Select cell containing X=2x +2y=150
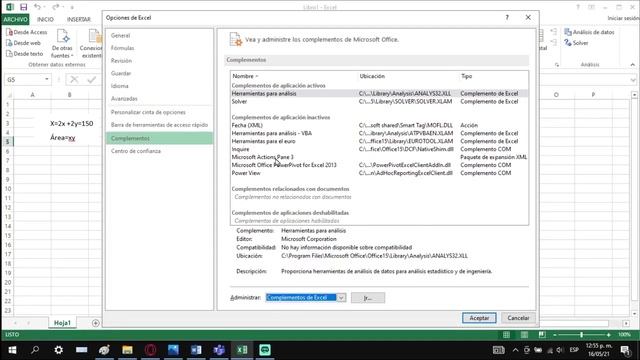Viewport: 640px width, 360px height. click(71, 123)
